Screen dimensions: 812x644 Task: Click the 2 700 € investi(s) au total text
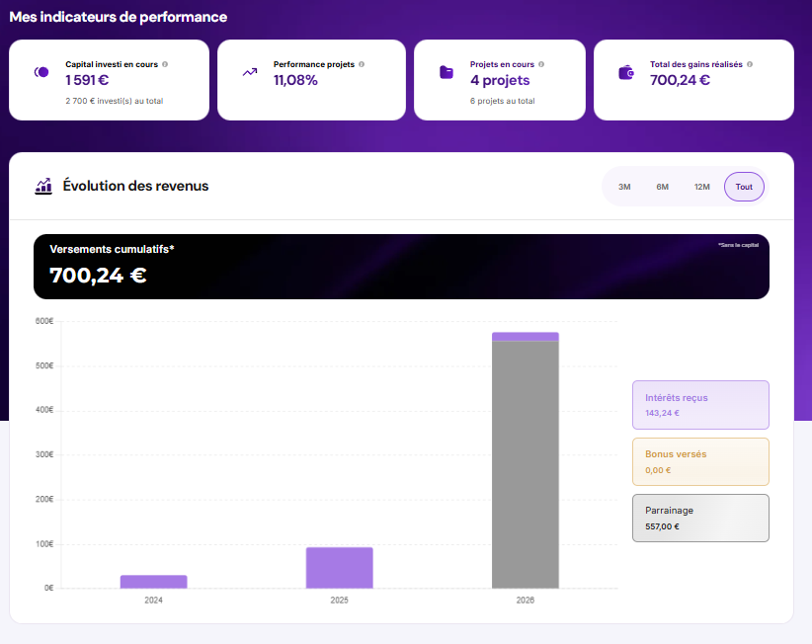point(115,101)
